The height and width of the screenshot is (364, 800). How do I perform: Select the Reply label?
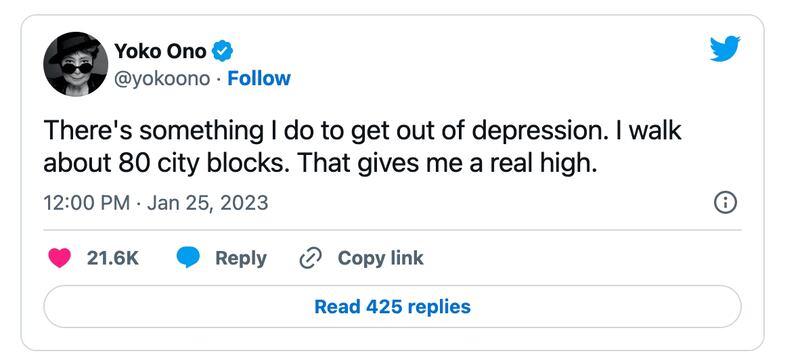[x=241, y=258]
